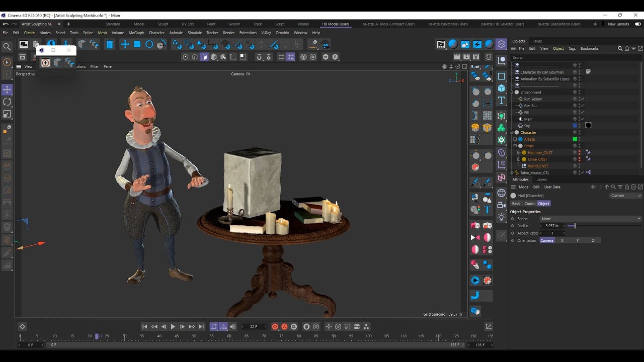The height and width of the screenshot is (362, 644).
Task: Open the search magnifier in left toolbar
Action: click(x=7, y=47)
